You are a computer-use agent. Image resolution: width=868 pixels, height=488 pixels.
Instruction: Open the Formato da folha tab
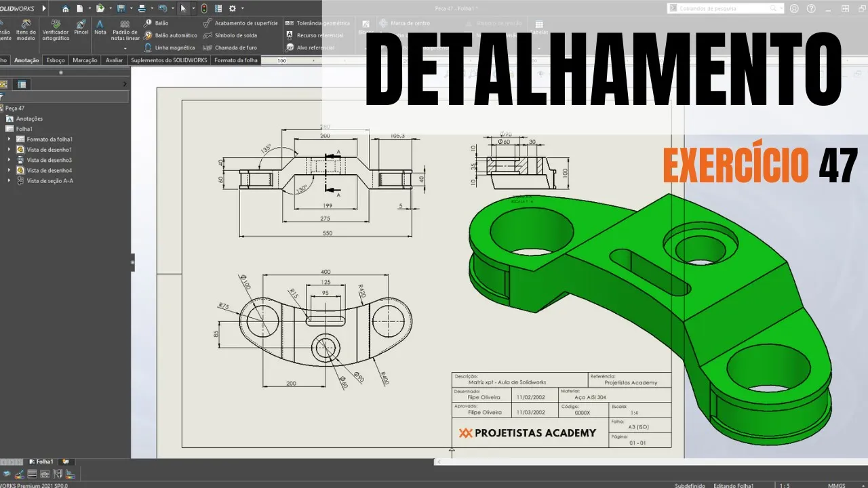[x=236, y=60]
